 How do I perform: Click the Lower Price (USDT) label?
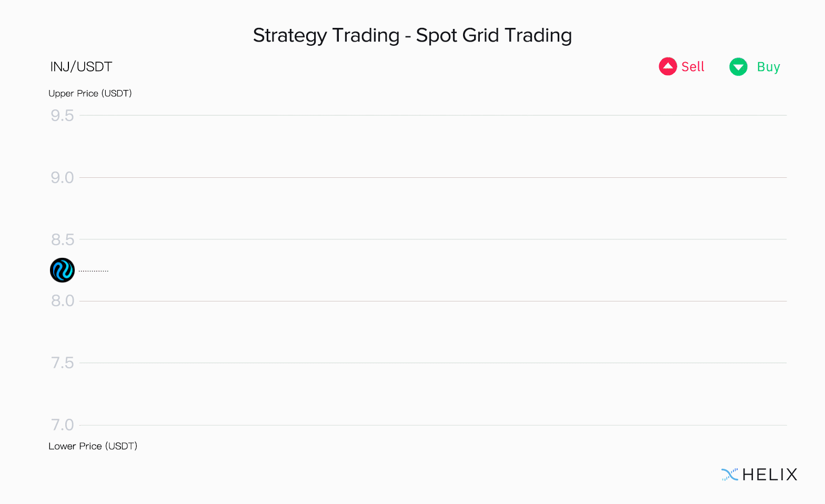[x=93, y=446]
